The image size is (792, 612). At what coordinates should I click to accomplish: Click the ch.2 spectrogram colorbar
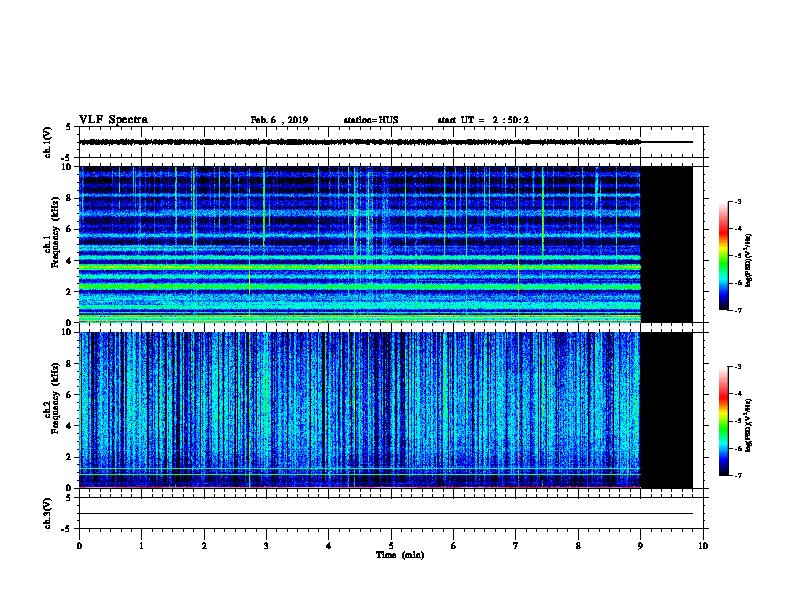(x=723, y=421)
